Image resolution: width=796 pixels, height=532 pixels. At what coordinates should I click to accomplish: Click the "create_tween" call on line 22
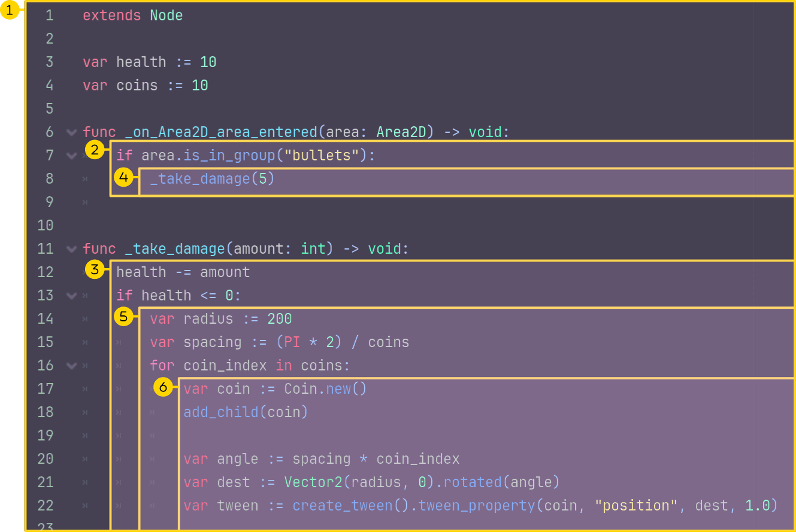click(343, 506)
